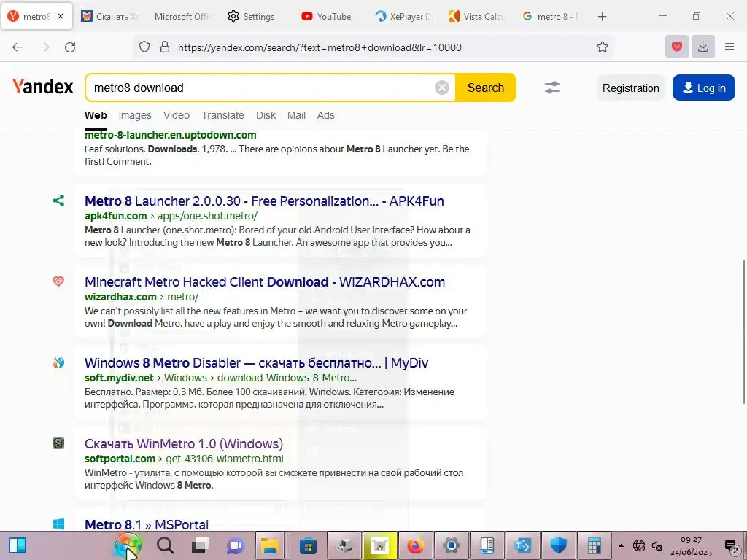Screen dimensions: 747x560
Task: Switch to Firefox taskbar icon
Action: click(x=415, y=545)
